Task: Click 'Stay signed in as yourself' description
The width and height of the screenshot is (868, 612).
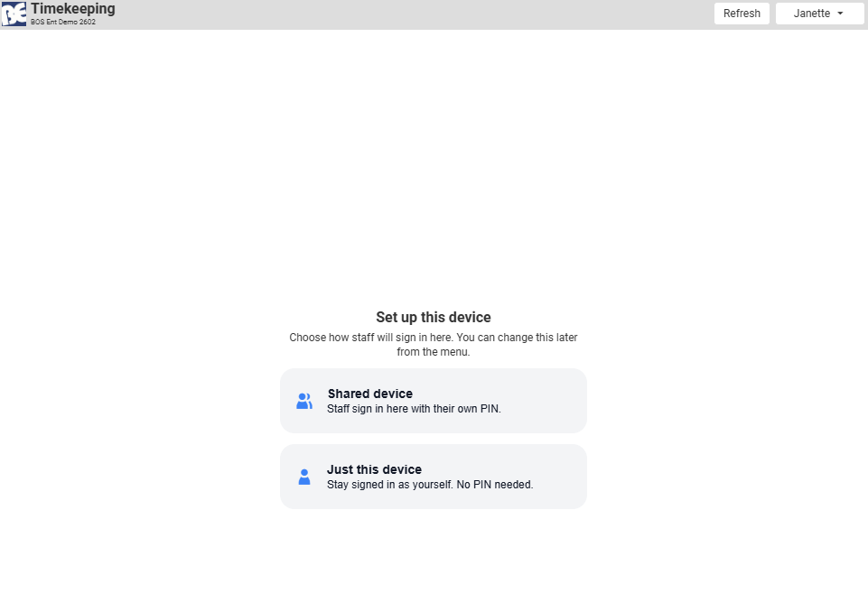Action: pos(430,485)
